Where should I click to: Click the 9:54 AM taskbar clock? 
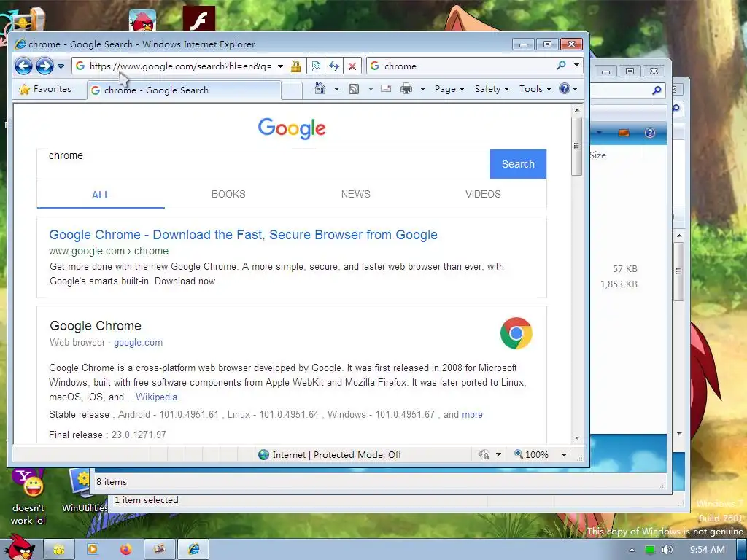707,550
